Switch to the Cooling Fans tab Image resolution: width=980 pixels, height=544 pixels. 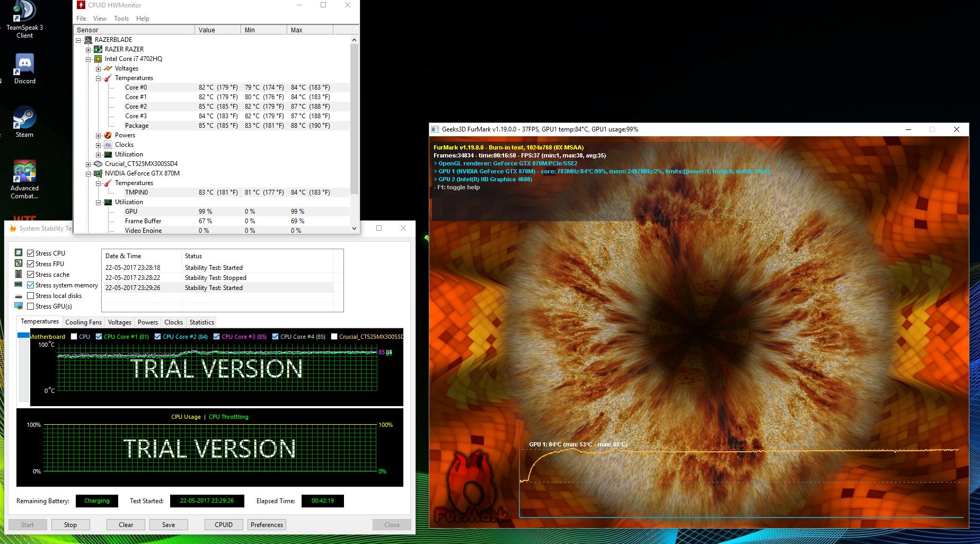(x=83, y=322)
